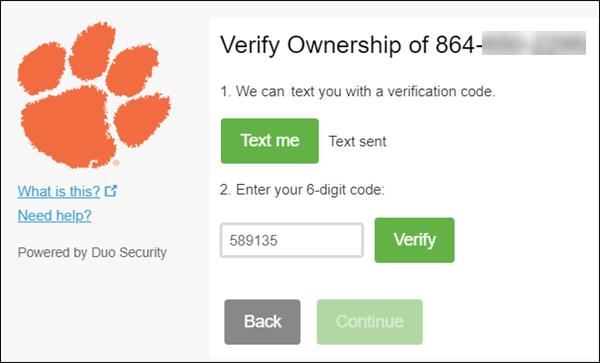Screen dimensions: 600x363
Task: Click the lowest right-side toe of the paw print
Action: point(142,120)
